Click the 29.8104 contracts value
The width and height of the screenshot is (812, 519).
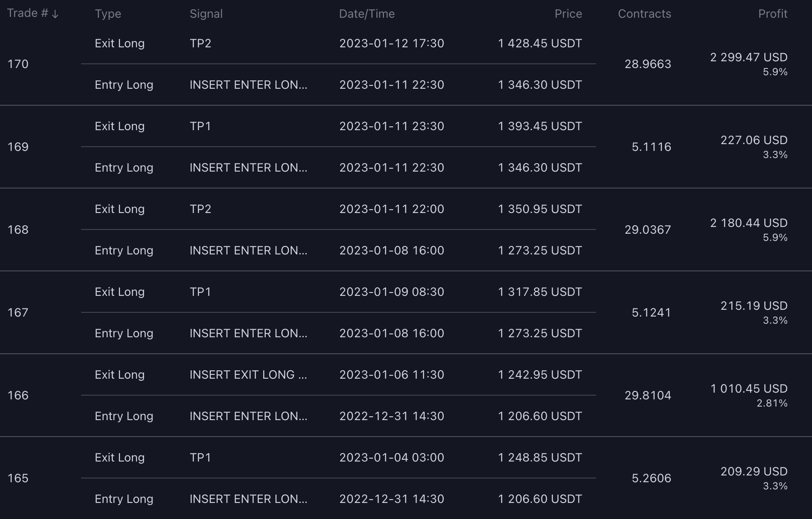click(x=648, y=396)
